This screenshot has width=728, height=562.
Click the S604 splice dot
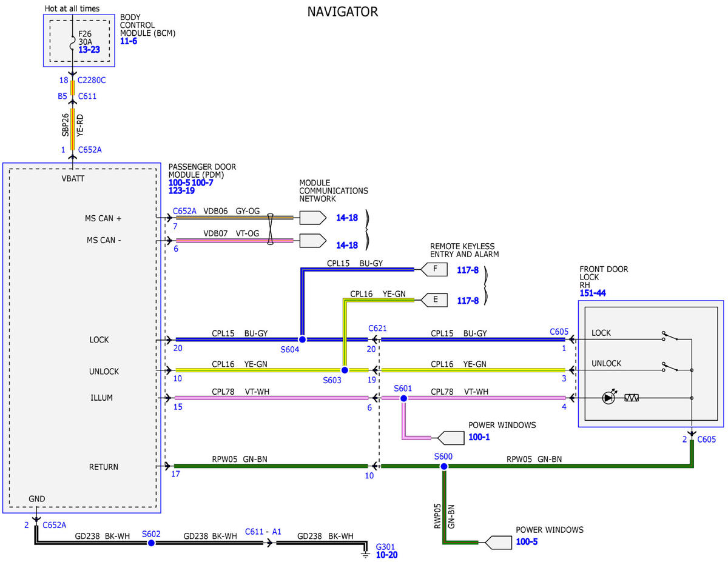click(302, 340)
